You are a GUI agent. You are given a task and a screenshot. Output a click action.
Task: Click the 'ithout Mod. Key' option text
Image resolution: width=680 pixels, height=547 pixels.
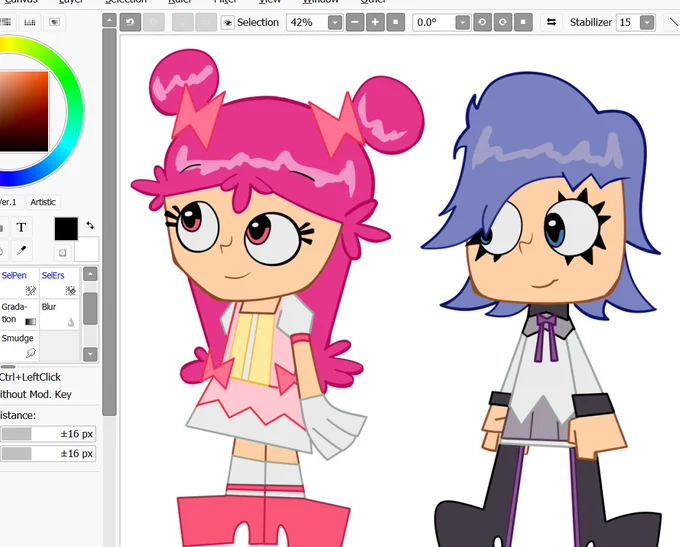[36, 394]
